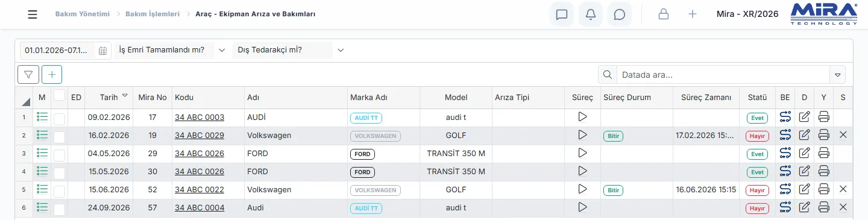The height and width of the screenshot is (220, 868).
Task: Go to Bakım Yönetimi breadcrumb
Action: 82,14
